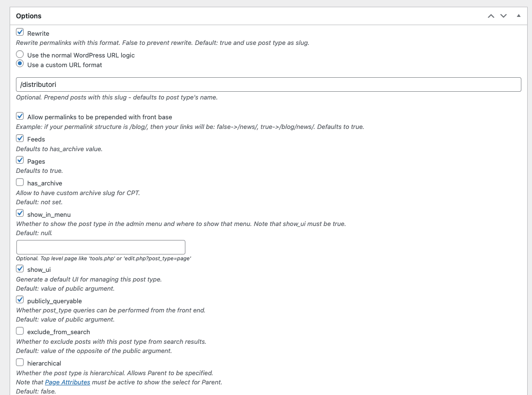Focus the top level page input field

pos(101,247)
